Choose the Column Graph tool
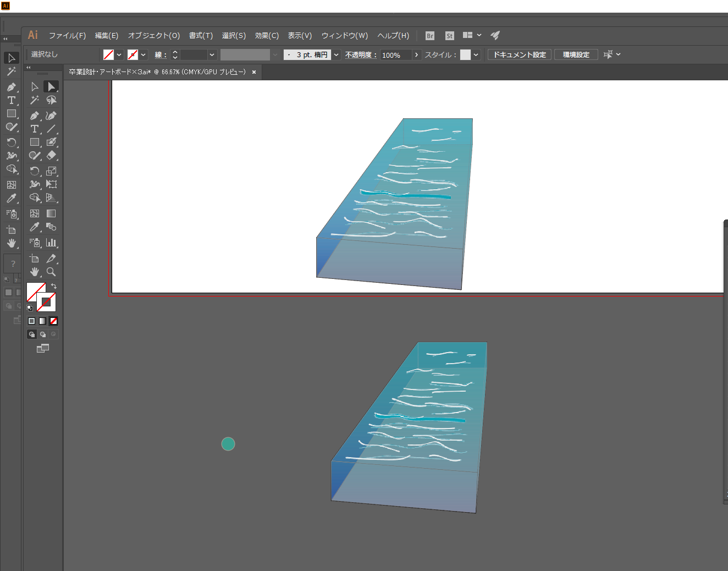Viewport: 728px width, 571px height. (51, 243)
